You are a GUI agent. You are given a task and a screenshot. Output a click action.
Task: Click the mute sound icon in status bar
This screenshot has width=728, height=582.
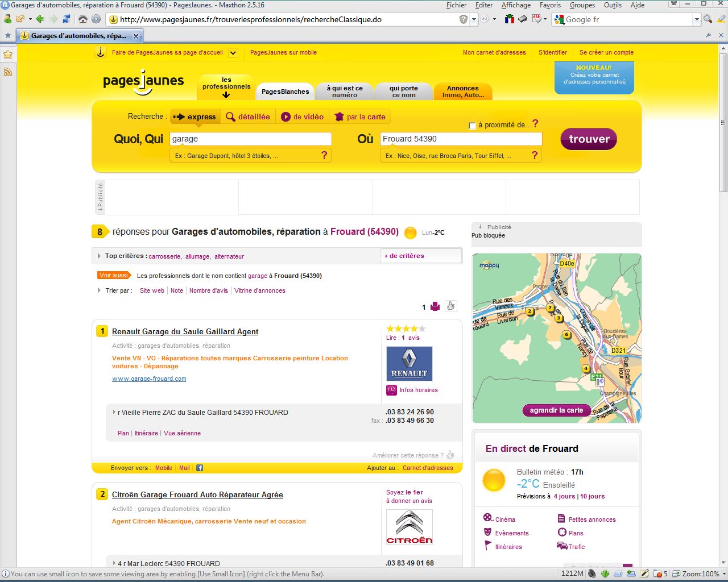[x=592, y=573]
